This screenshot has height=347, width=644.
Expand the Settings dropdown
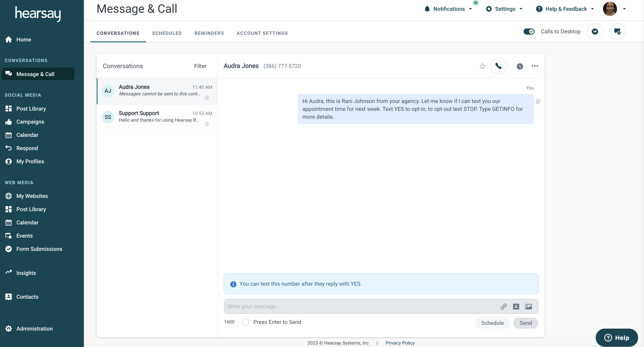[x=504, y=9]
